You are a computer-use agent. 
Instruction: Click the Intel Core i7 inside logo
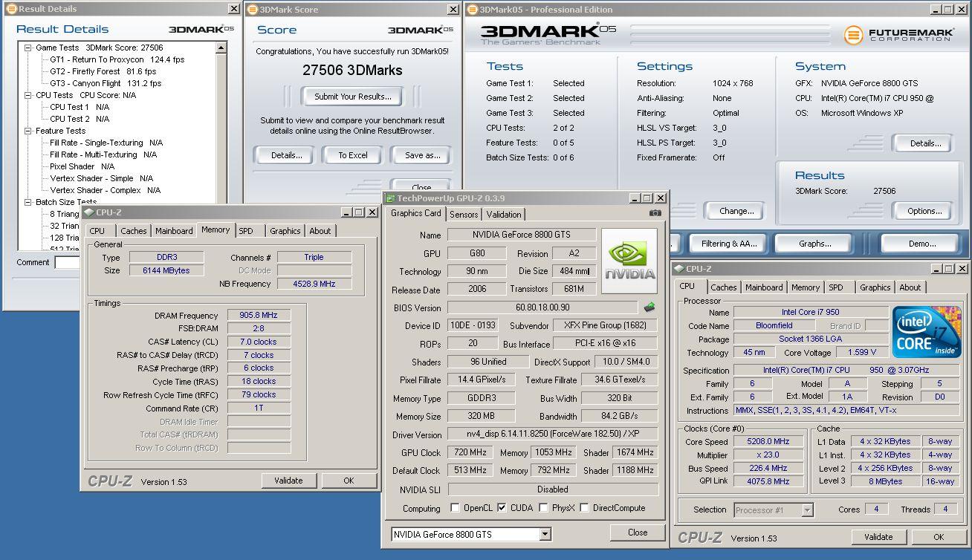[927, 331]
